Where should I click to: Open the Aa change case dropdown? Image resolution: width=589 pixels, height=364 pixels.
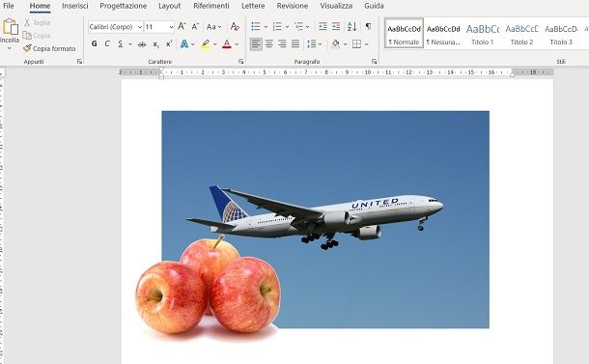[213, 27]
